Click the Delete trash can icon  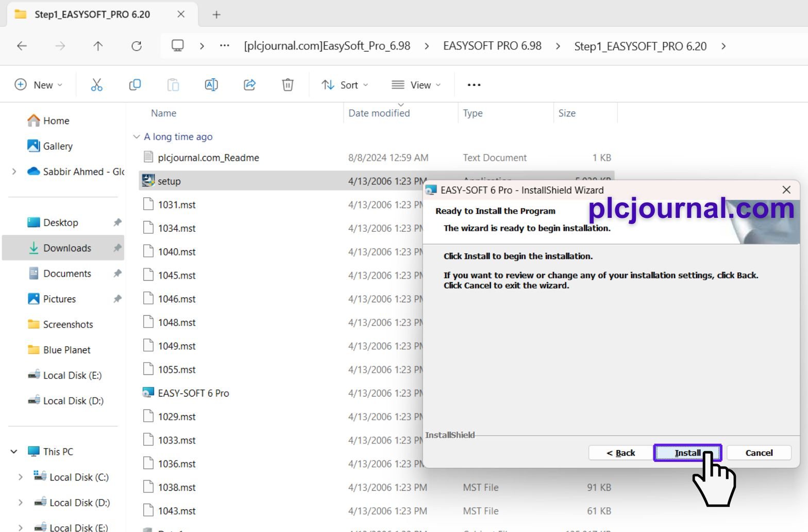pos(288,85)
